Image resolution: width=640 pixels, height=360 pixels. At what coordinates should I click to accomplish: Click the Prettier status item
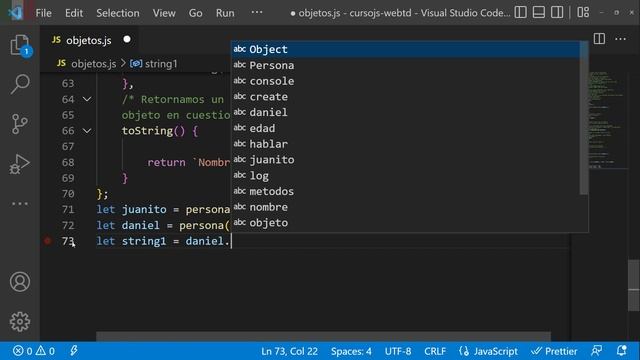pyautogui.click(x=554, y=351)
